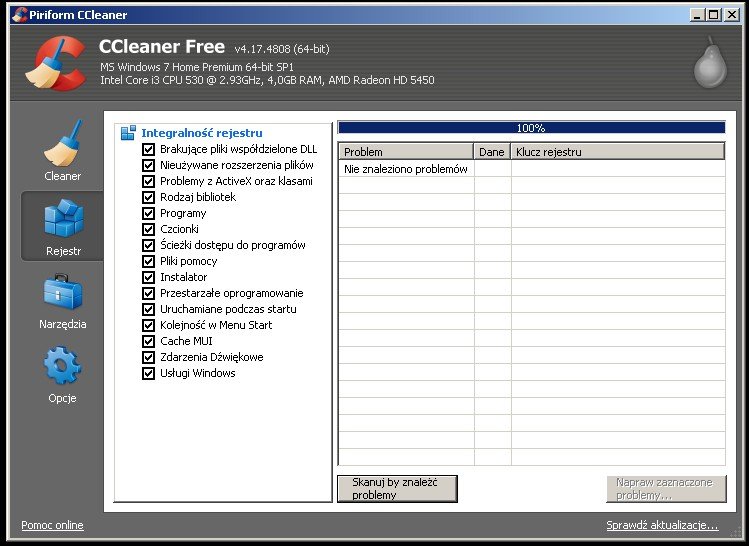
Task: Uncheck Nieużywane rozszerzenia plików
Action: (x=149, y=165)
